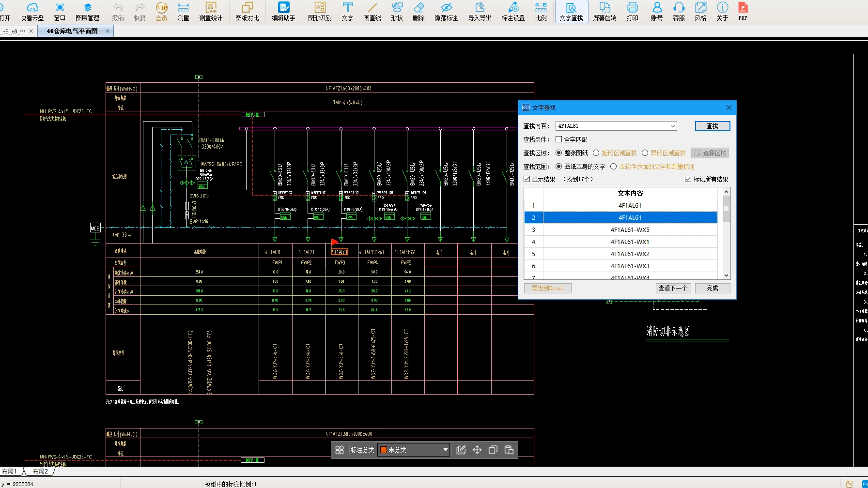Open the 标注分类 未分类 dropdown
The width and height of the screenshot is (868, 488).
(x=414, y=450)
